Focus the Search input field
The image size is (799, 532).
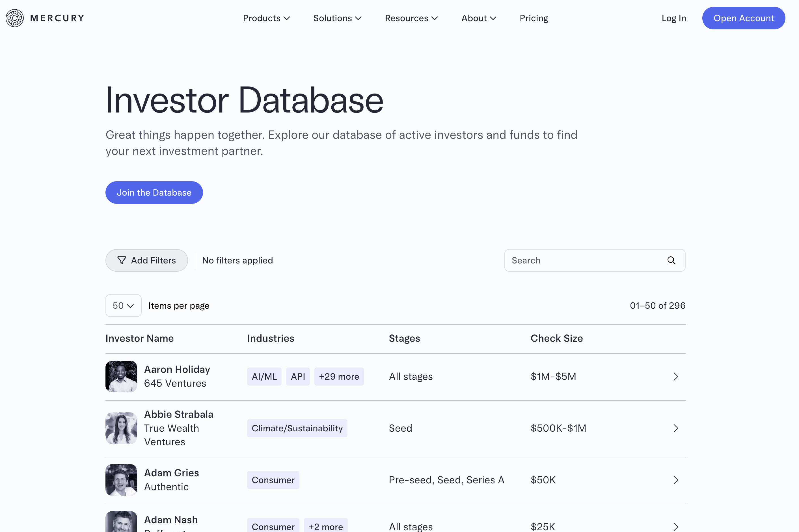[x=584, y=260]
